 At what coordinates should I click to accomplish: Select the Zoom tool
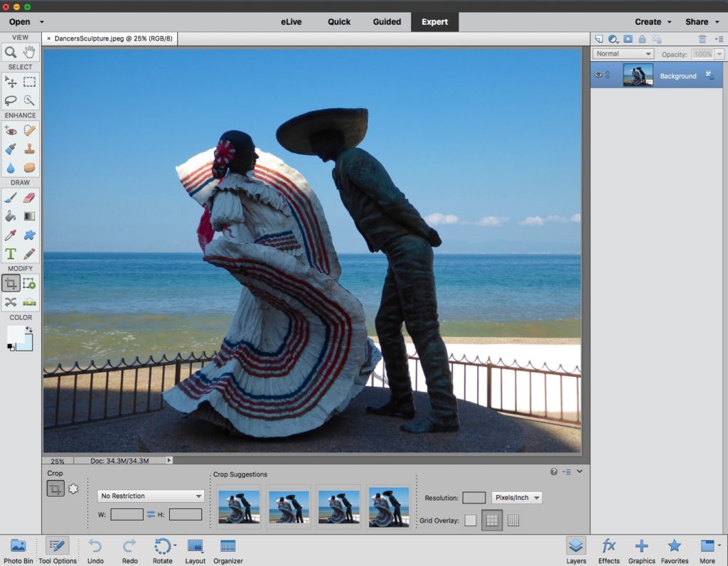(11, 52)
